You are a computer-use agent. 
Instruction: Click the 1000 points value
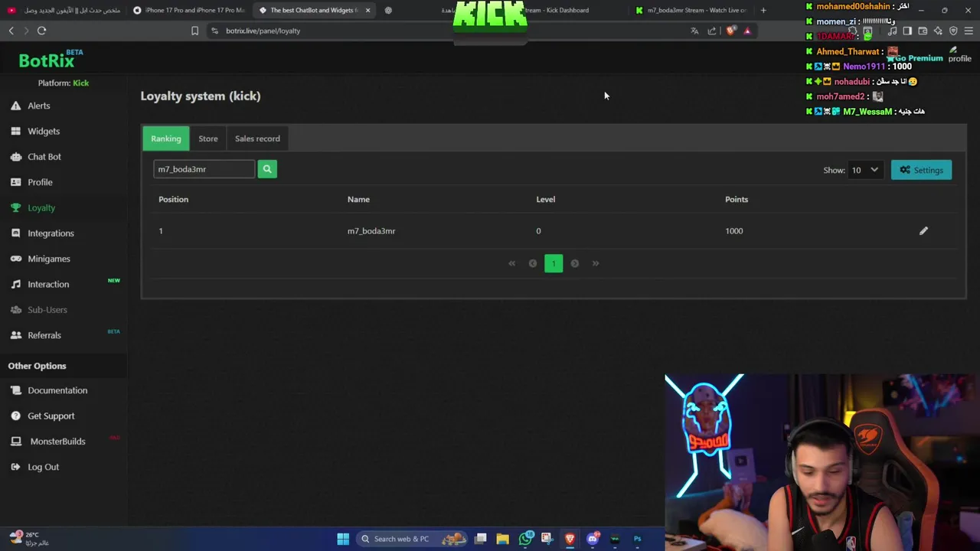(x=733, y=231)
